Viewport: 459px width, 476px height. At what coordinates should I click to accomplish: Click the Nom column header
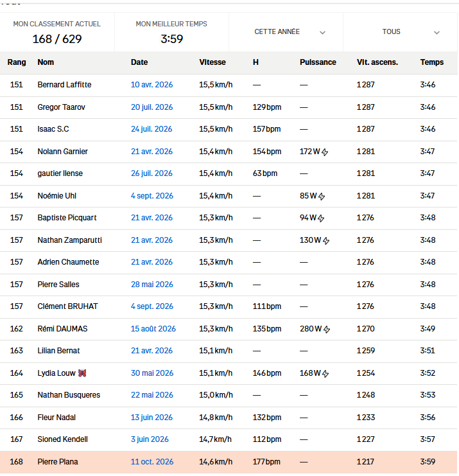click(46, 62)
